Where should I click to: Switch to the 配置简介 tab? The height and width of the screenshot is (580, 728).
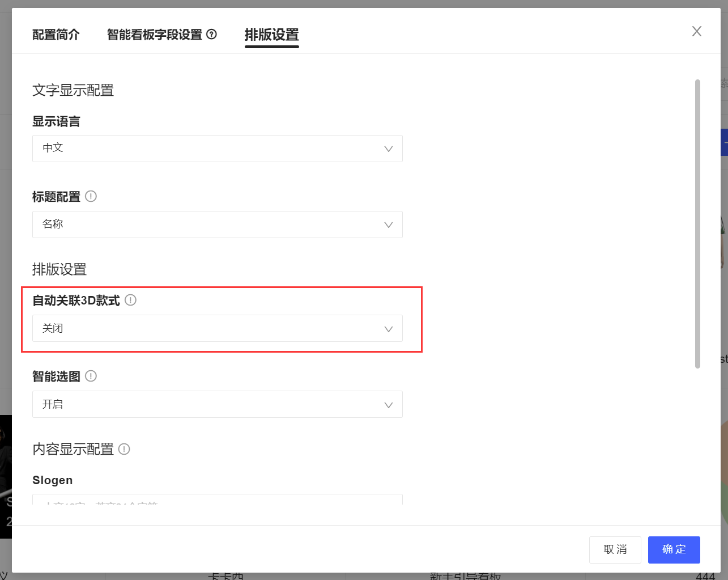[x=56, y=35]
